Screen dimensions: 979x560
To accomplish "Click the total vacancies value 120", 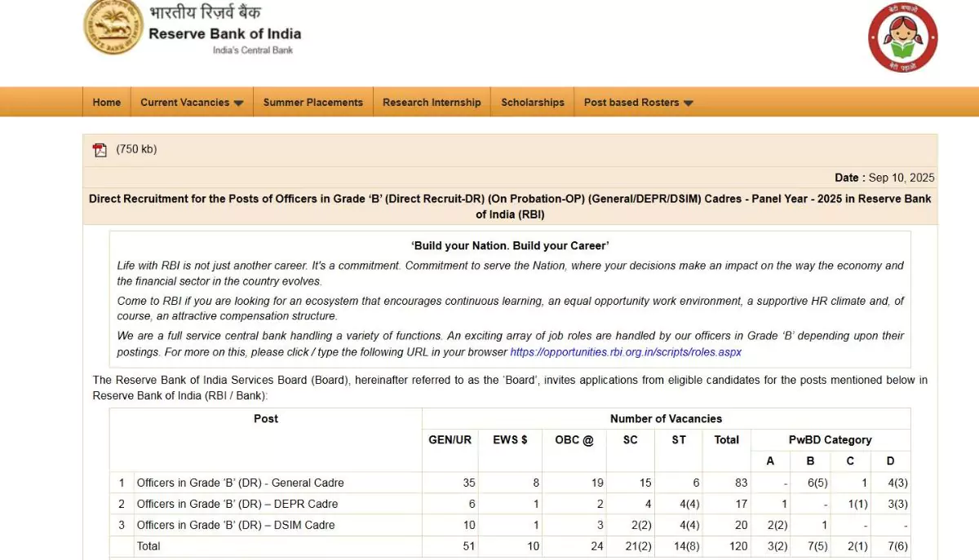I will (x=738, y=546).
